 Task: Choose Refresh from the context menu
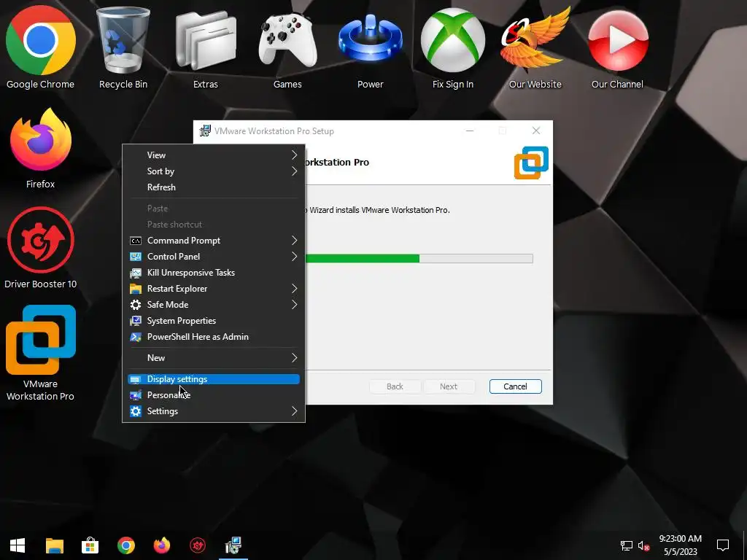[214, 187]
